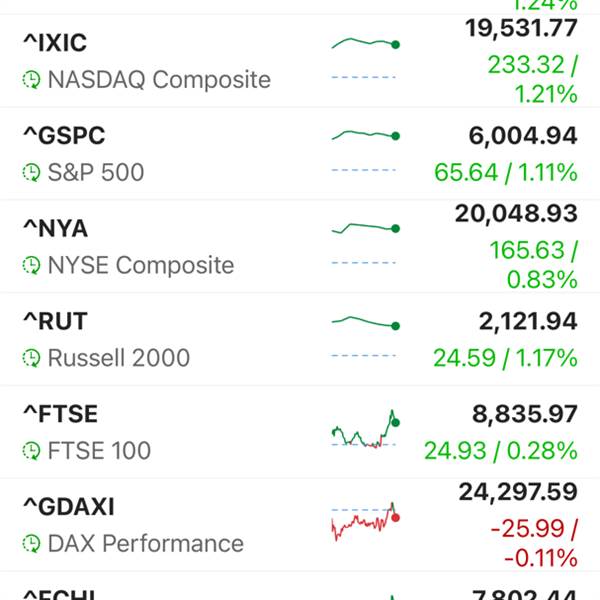Tap the delayed-quote clock icon beside NASDAQ Composite

[31, 80]
